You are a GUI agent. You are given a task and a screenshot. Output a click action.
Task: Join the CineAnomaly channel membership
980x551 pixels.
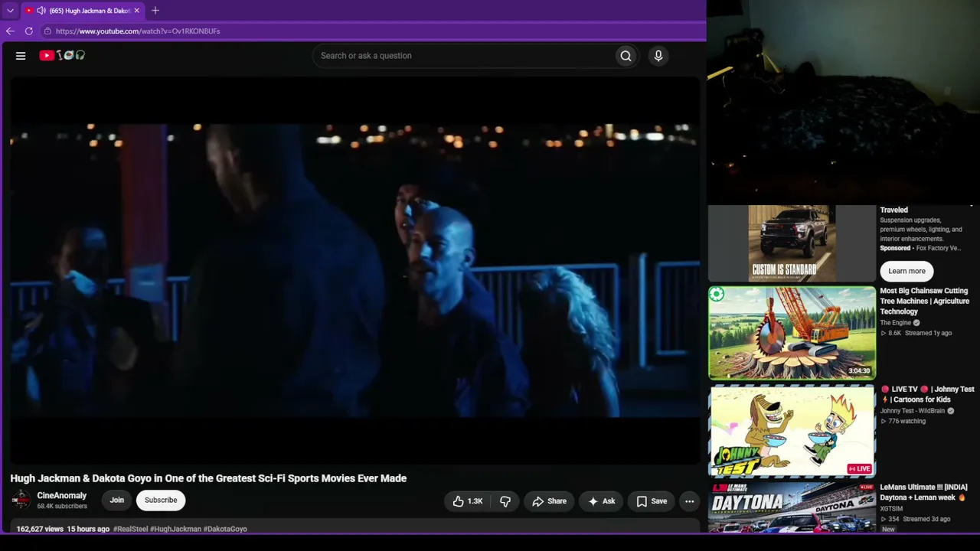(x=116, y=500)
